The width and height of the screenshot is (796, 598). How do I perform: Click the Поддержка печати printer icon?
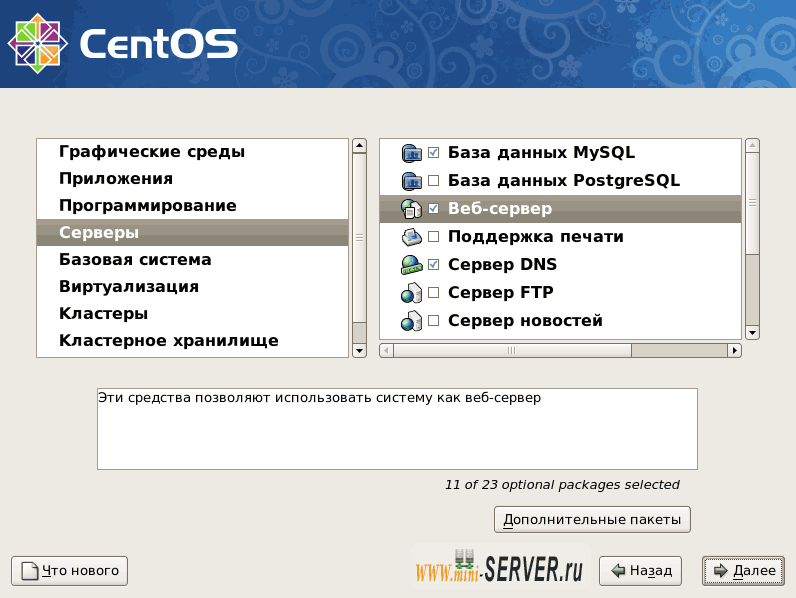tap(411, 237)
